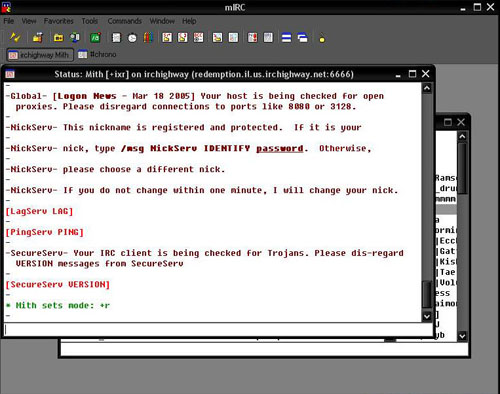Click the Cascade Windows toolbar icon
The width and height of the screenshot is (500, 394).
coord(303,38)
